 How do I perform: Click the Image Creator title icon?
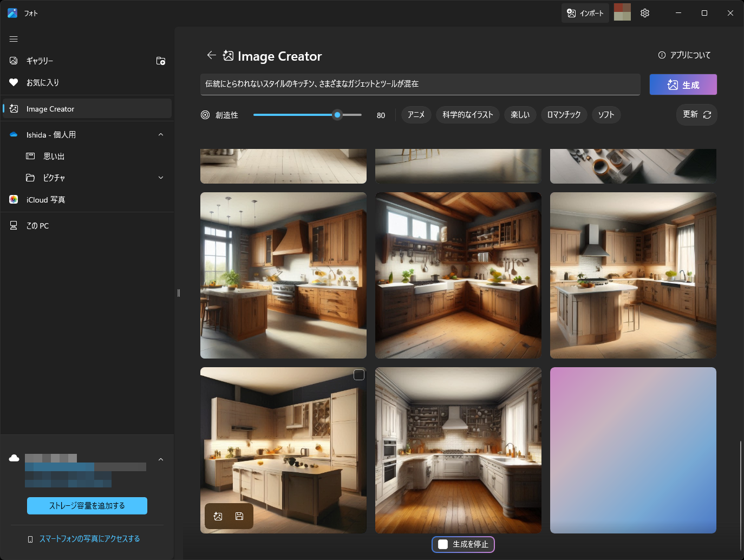(x=229, y=56)
